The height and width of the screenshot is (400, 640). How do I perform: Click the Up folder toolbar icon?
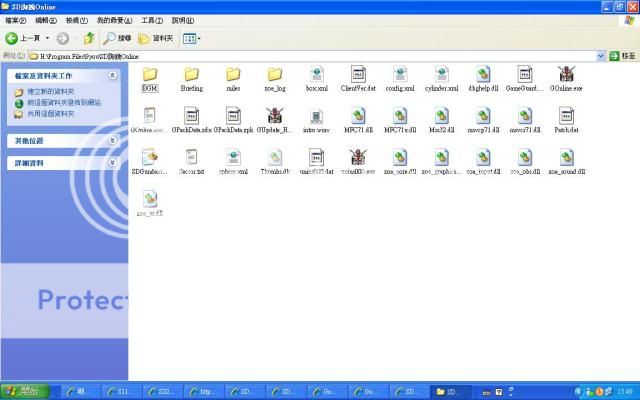pos(89,38)
